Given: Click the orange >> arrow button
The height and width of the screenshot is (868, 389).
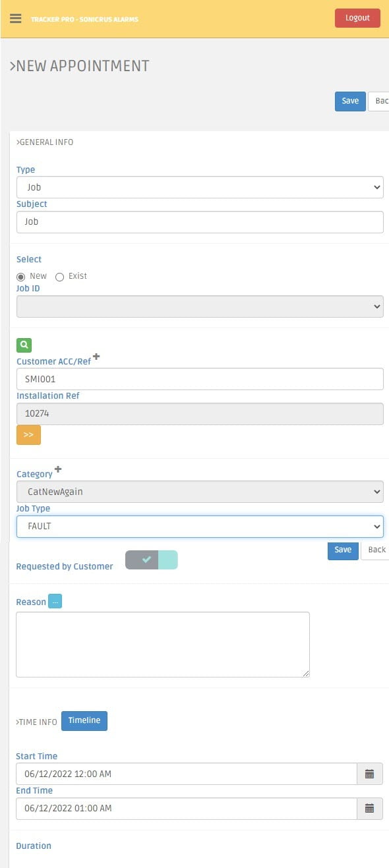Looking at the screenshot, I should click(x=28, y=435).
